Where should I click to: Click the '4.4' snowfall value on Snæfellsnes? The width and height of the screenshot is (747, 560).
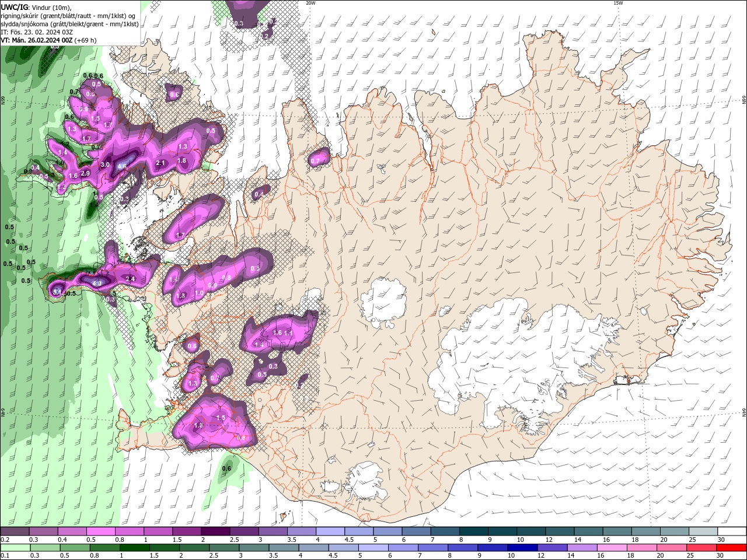[x=97, y=283]
